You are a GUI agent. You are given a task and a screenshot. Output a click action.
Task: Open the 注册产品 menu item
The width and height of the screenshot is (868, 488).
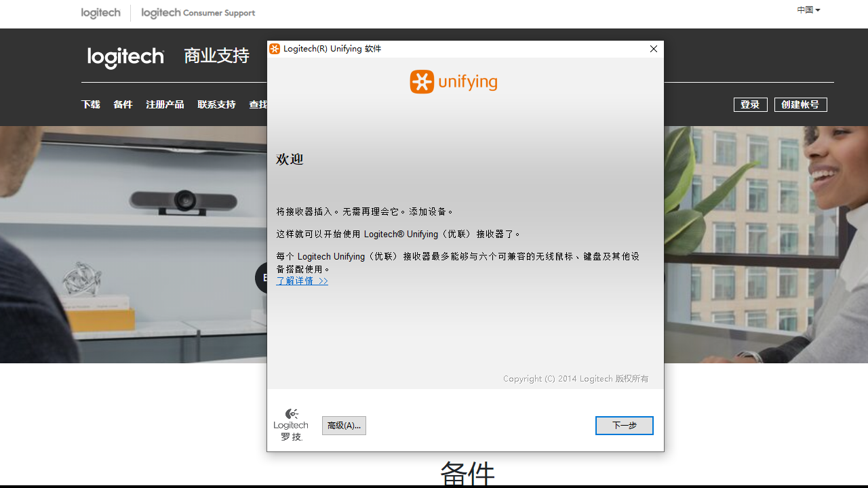(165, 104)
